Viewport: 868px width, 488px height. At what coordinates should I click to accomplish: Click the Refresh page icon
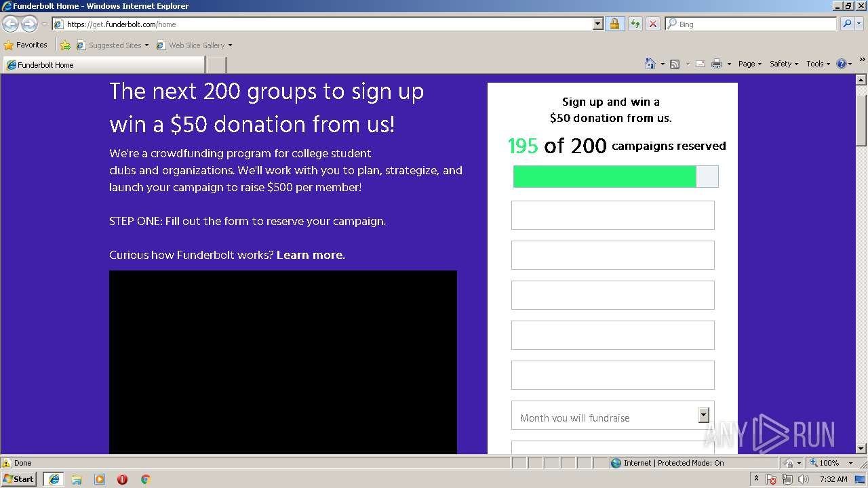[x=635, y=24]
